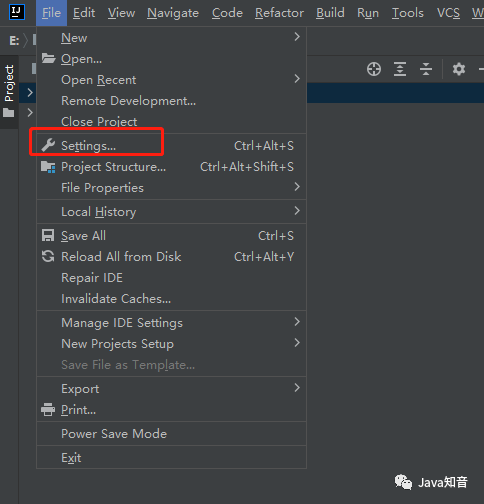Open the Edit menu
This screenshot has height=504, width=484.
(x=84, y=13)
